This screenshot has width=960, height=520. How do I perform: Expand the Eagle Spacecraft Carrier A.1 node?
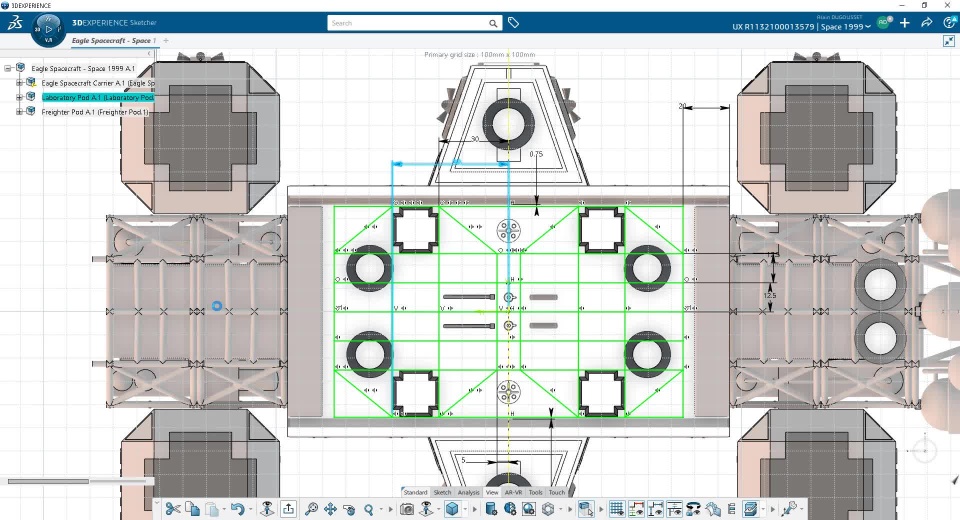click(x=19, y=83)
